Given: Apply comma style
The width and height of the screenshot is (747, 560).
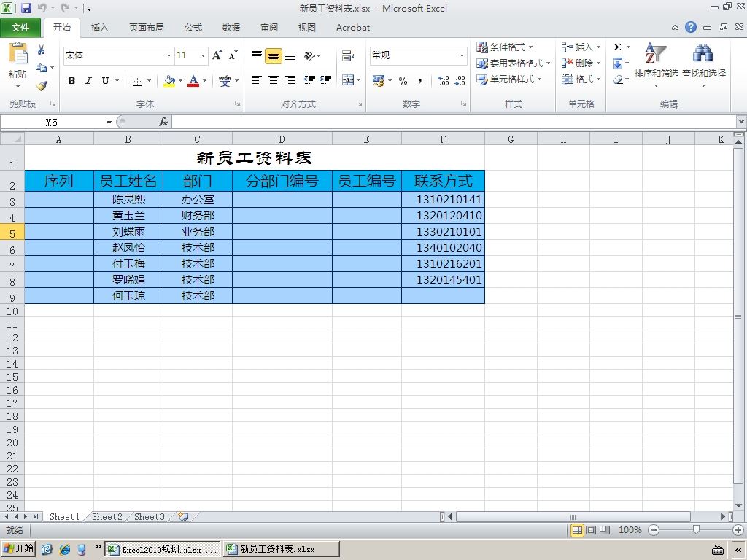Looking at the screenshot, I should click(419, 81).
